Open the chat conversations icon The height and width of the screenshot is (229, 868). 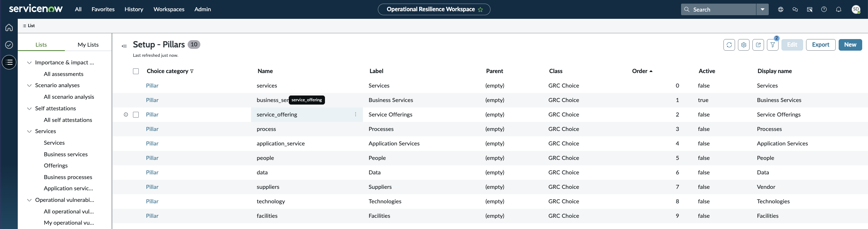point(795,9)
